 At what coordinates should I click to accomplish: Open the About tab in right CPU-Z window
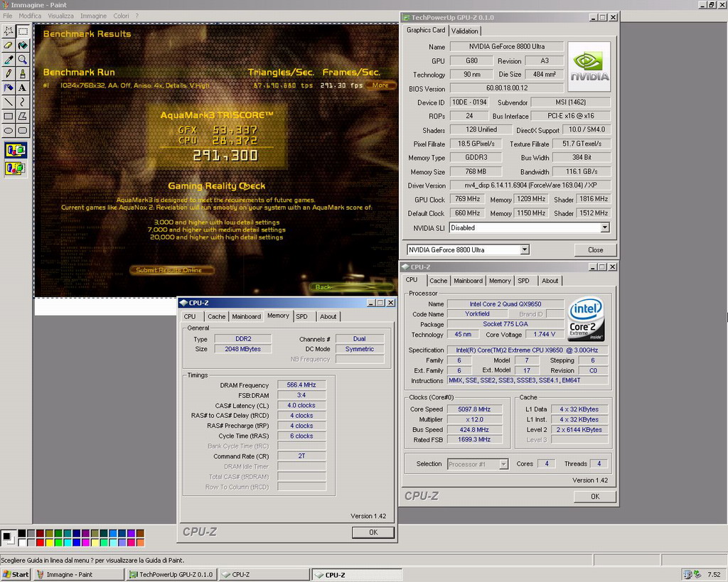[x=550, y=281]
